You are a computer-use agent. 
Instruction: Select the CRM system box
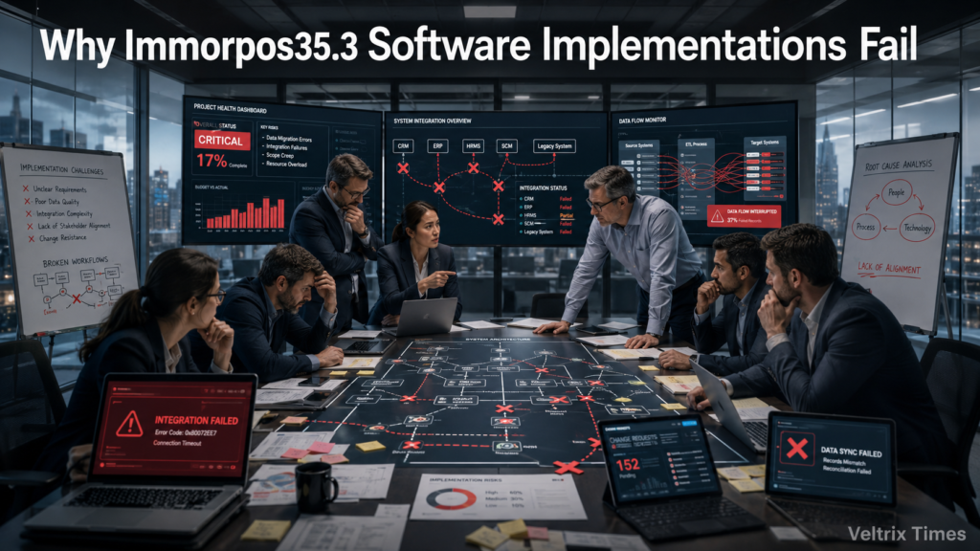coord(403,146)
